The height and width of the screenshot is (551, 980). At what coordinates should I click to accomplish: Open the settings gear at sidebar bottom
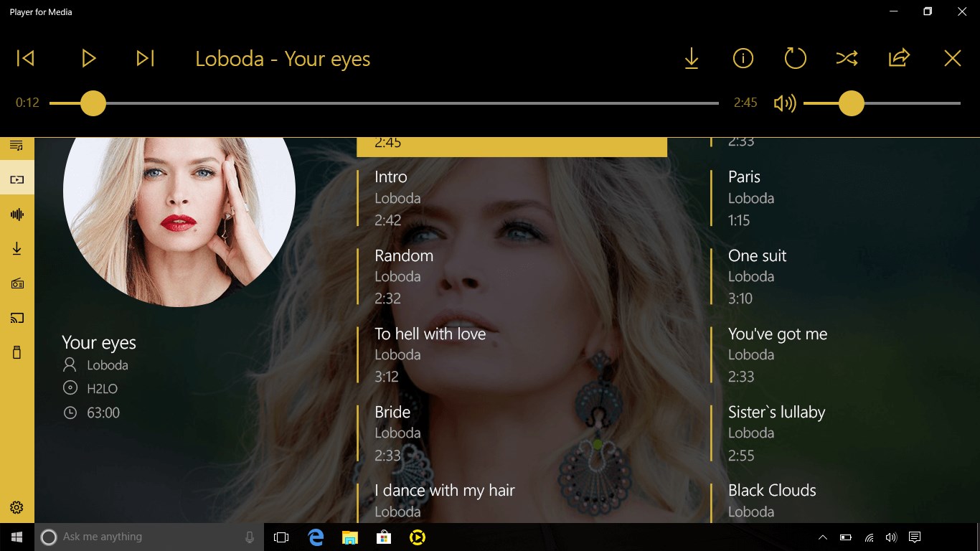[x=16, y=507]
